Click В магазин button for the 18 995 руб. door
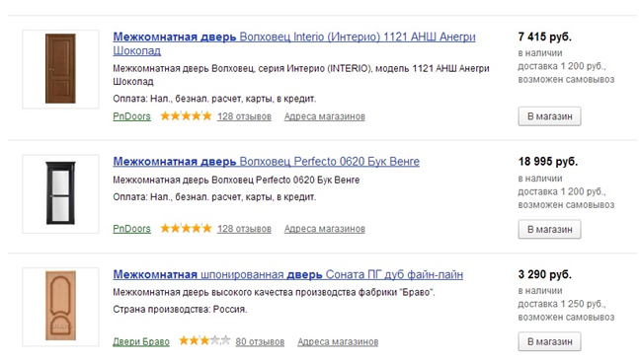639x364 pixels. [x=549, y=229]
